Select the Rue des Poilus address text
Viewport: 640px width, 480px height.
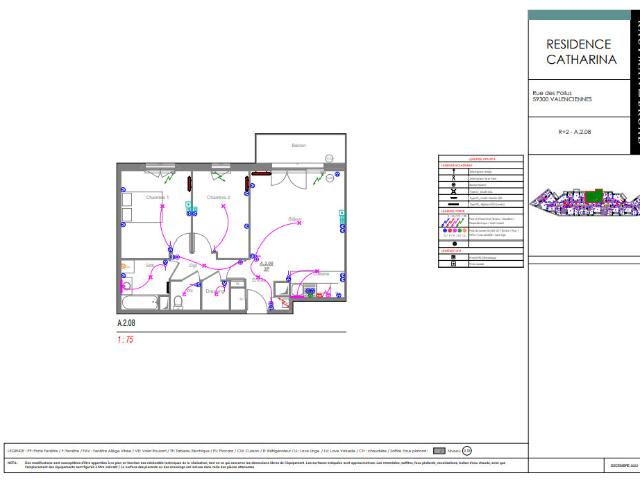pyautogui.click(x=562, y=96)
